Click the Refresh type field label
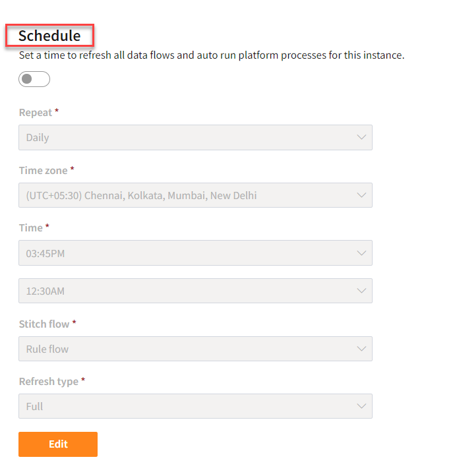Screen dimensions: 457x476 coord(49,381)
